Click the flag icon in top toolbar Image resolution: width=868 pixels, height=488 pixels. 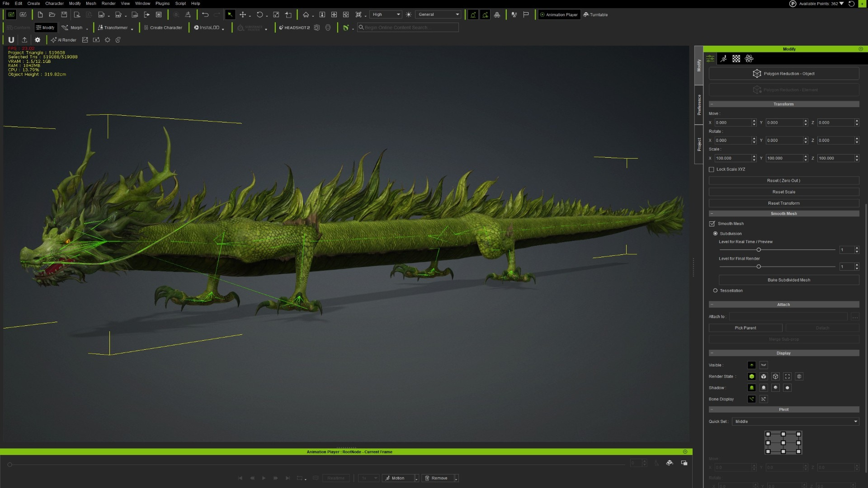click(526, 14)
